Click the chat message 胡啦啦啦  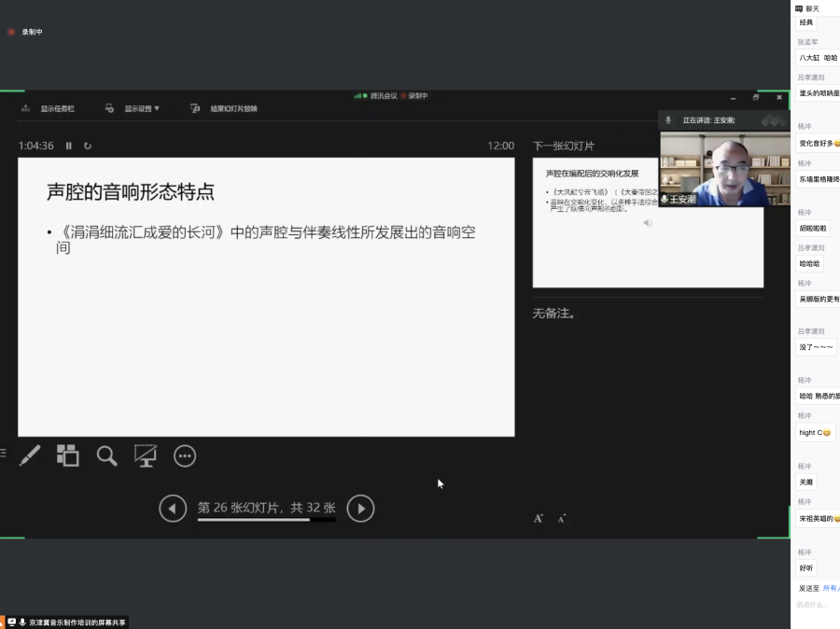point(813,229)
